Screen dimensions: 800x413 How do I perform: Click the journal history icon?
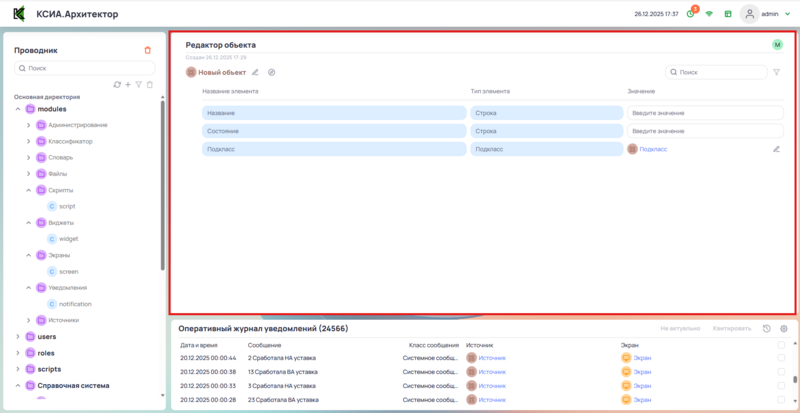[x=766, y=328]
